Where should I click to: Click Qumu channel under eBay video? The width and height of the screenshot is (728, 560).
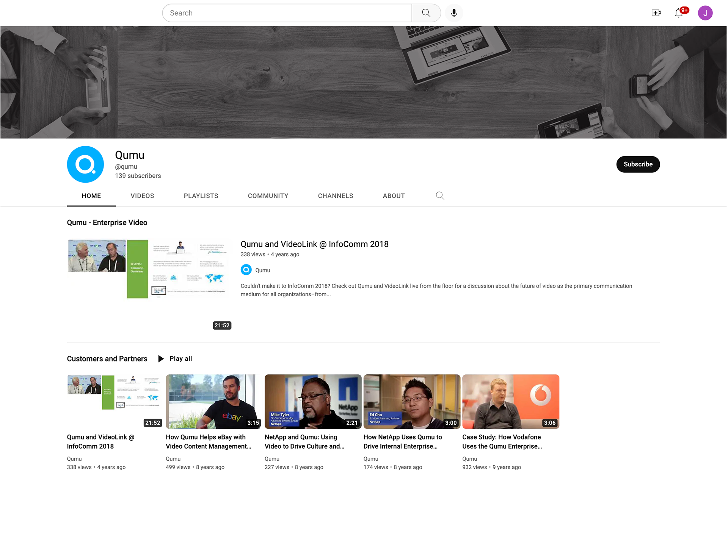(x=173, y=459)
